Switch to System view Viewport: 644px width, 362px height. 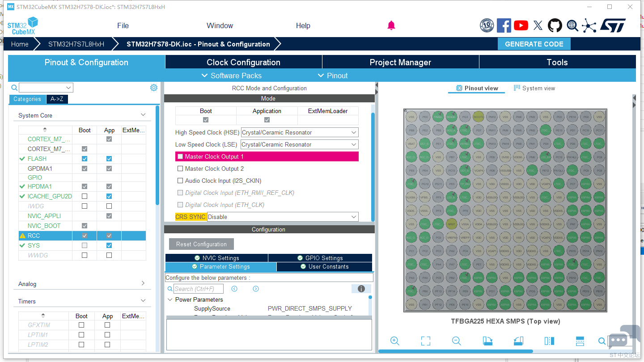tap(534, 88)
